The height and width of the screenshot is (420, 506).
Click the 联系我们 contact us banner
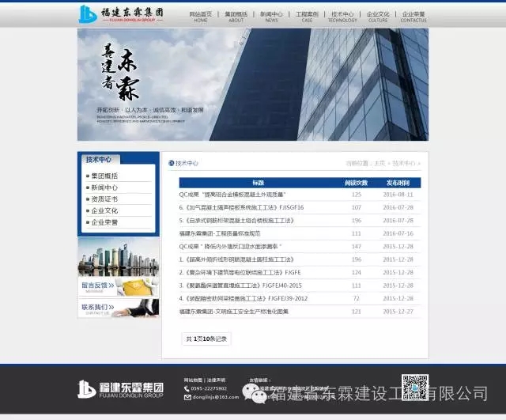pos(118,308)
